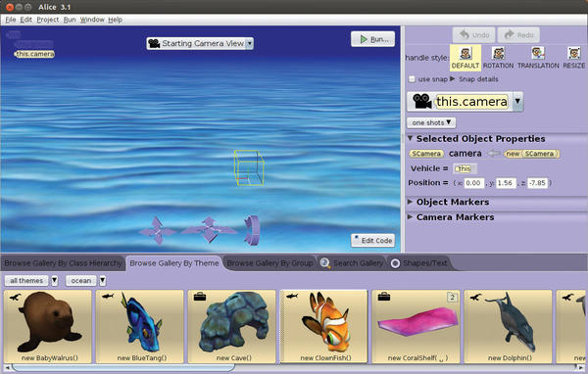Image resolution: width=588 pixels, height=374 pixels.
Task: Click the magnifier icon on Search Gallery tab
Action: [325, 263]
